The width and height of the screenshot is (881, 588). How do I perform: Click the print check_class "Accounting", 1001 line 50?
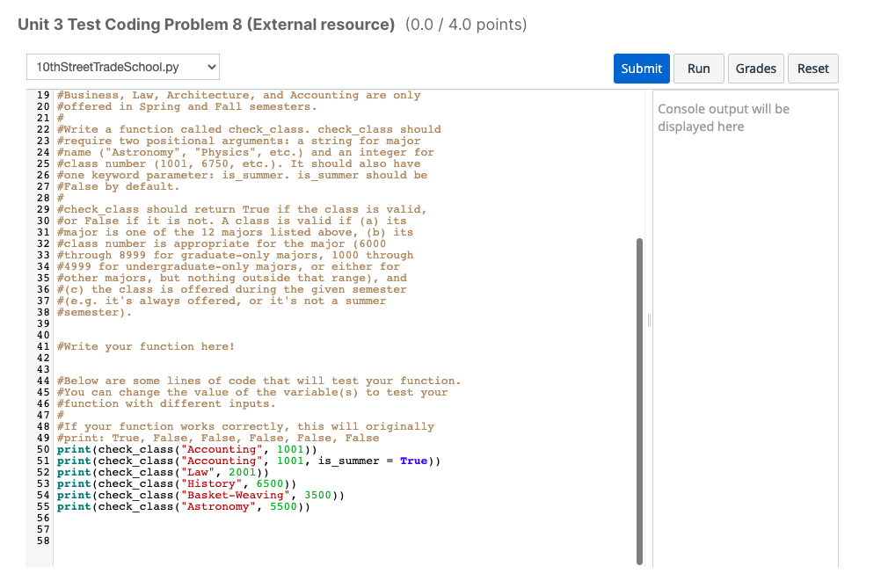(186, 449)
